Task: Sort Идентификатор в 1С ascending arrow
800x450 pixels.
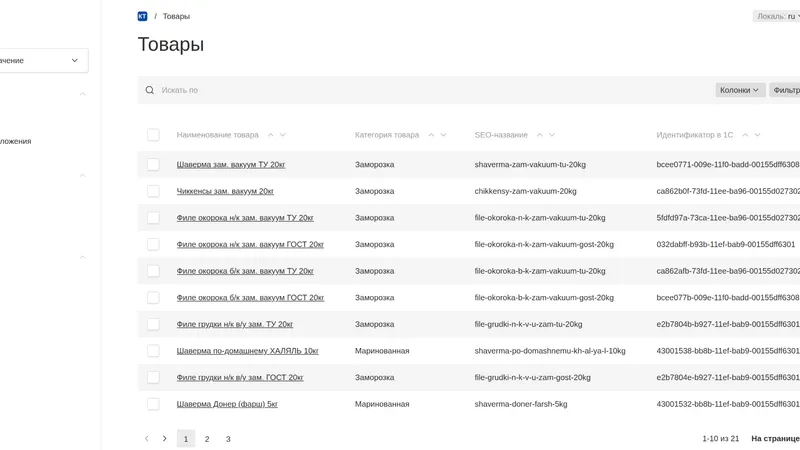Action: pos(745,135)
